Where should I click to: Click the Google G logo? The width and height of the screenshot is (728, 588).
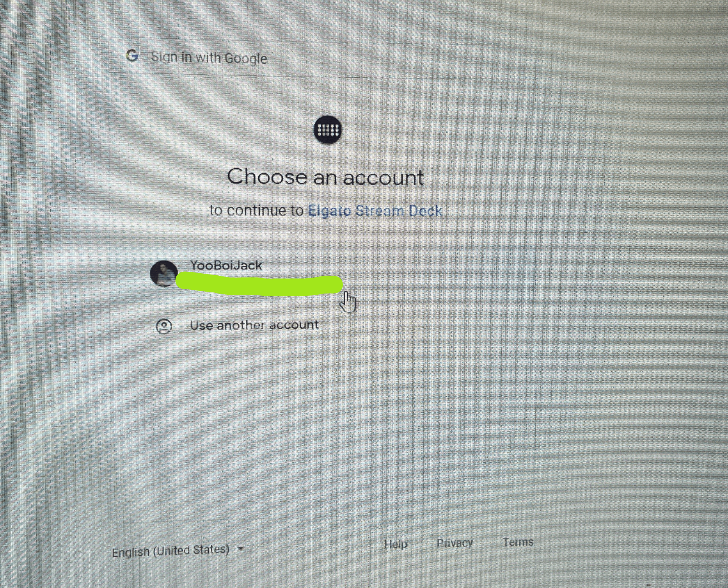click(132, 56)
